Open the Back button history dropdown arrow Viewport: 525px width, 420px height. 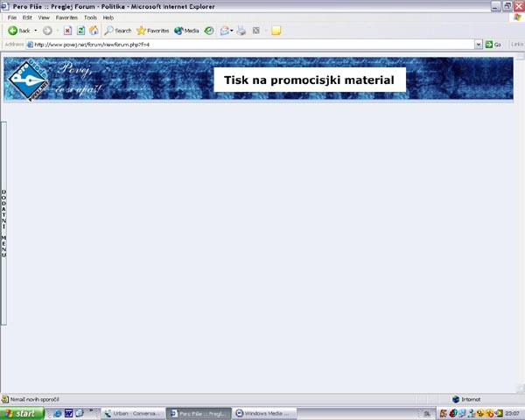[x=36, y=31]
